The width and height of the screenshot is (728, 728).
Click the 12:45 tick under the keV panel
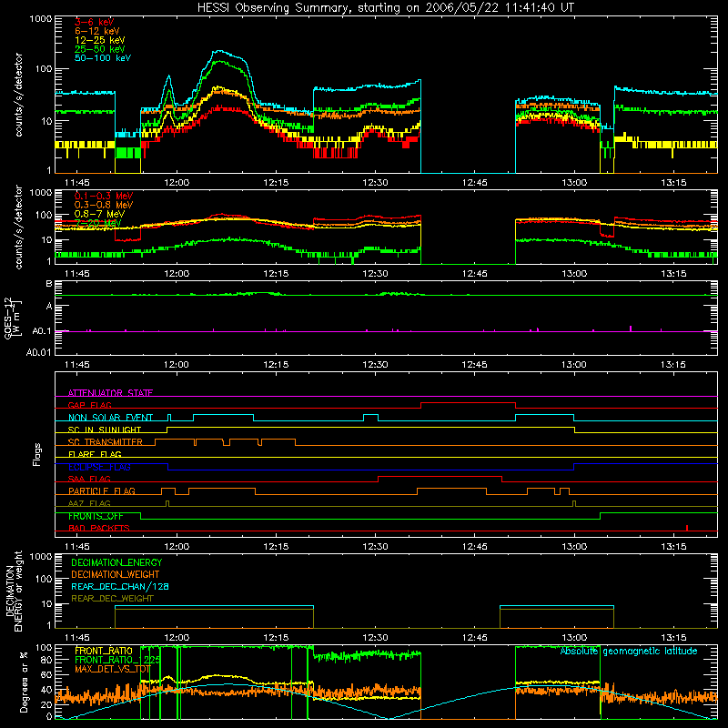(474, 183)
